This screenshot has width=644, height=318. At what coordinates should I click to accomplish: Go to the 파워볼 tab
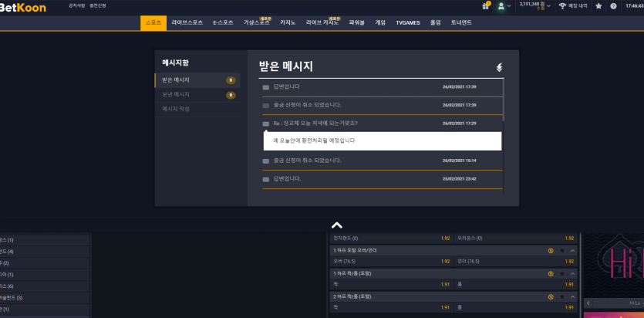pyautogui.click(x=356, y=23)
